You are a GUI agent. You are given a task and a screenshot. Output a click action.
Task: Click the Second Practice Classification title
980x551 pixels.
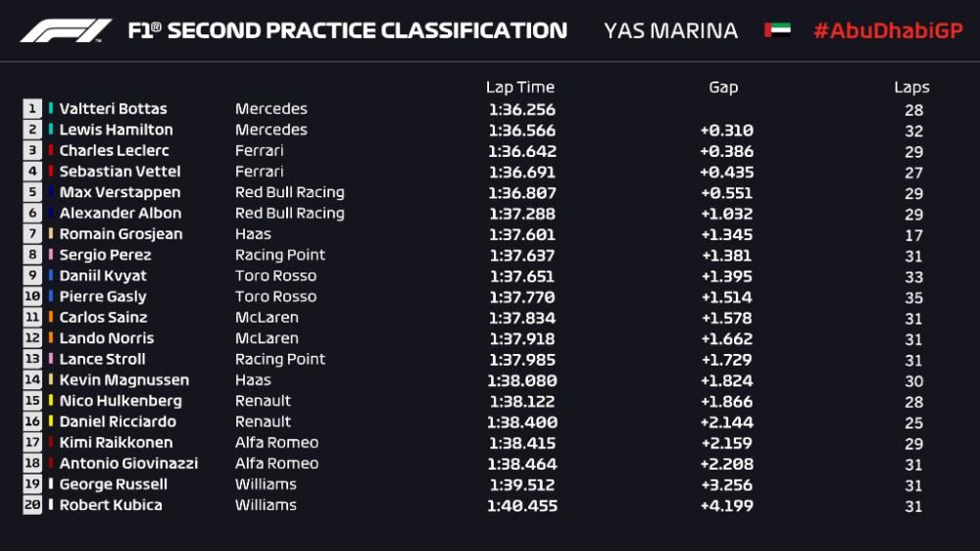(347, 31)
